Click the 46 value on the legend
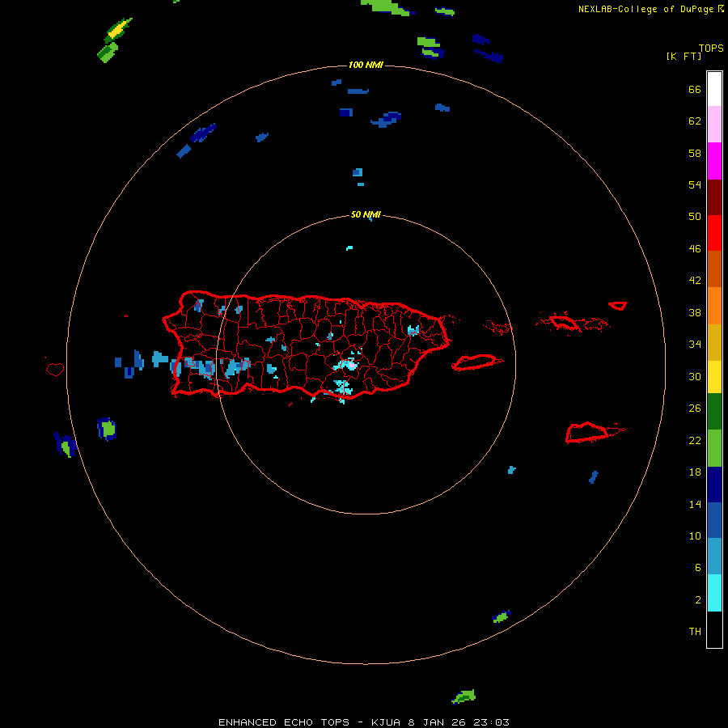The image size is (728, 728). [x=695, y=248]
